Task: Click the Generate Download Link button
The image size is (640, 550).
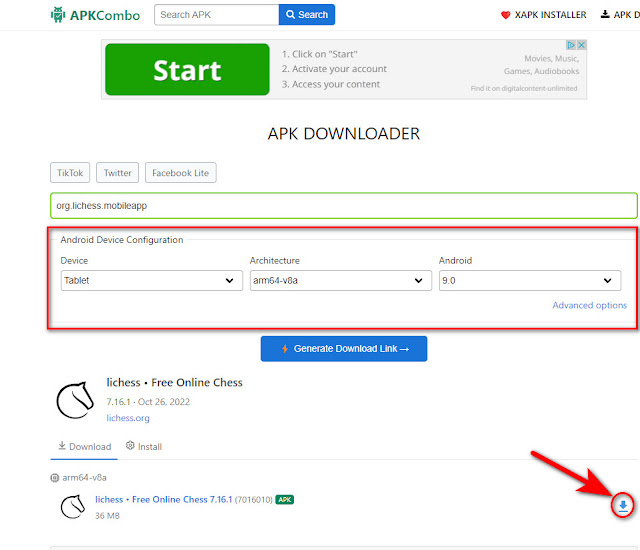Action: pyautogui.click(x=344, y=349)
